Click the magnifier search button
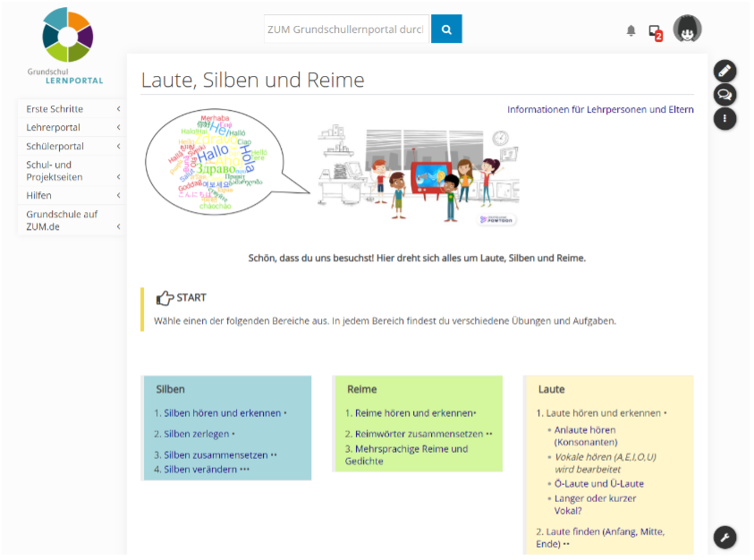Image resolution: width=754 pixels, height=560 pixels. pyautogui.click(x=446, y=29)
